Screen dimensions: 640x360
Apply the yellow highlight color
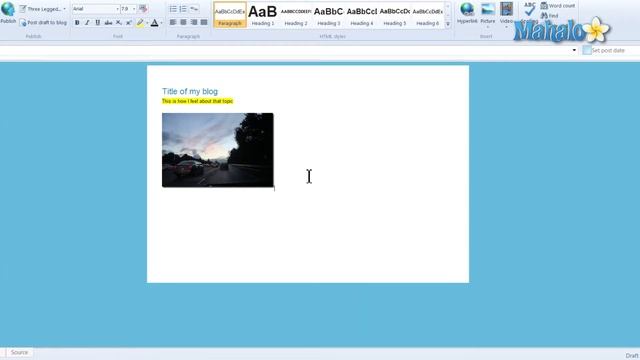[140, 23]
